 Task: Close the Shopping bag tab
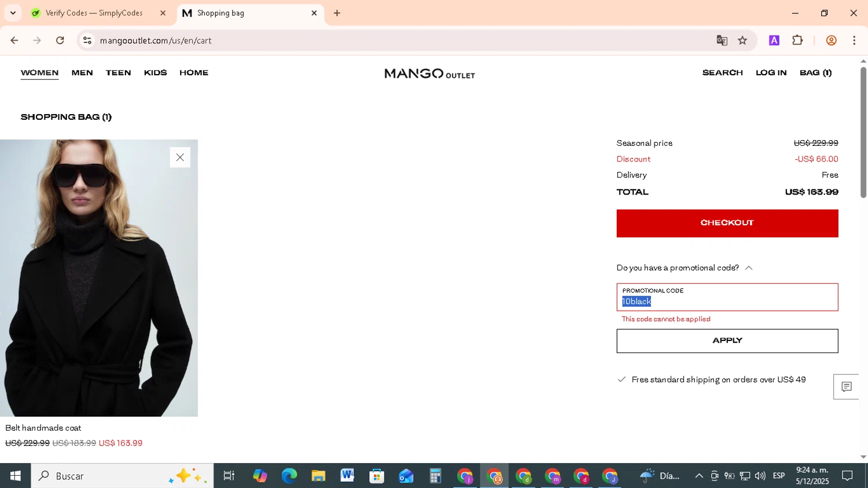(314, 13)
